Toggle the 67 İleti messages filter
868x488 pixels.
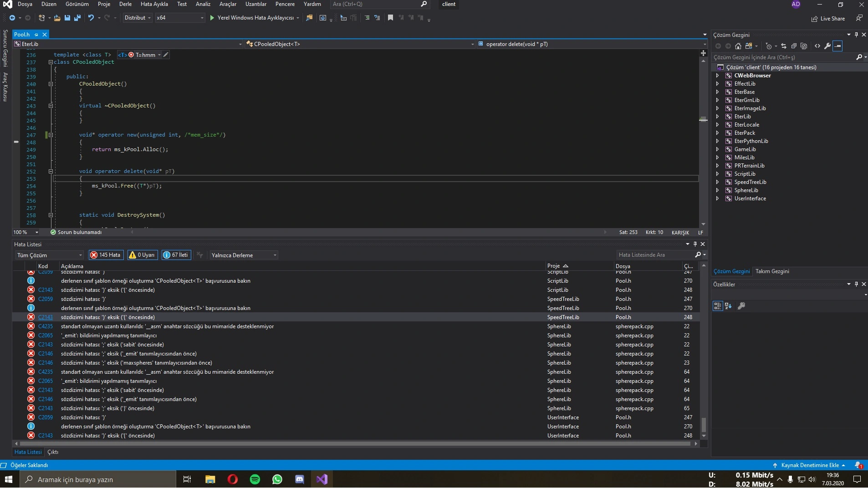tap(176, 255)
